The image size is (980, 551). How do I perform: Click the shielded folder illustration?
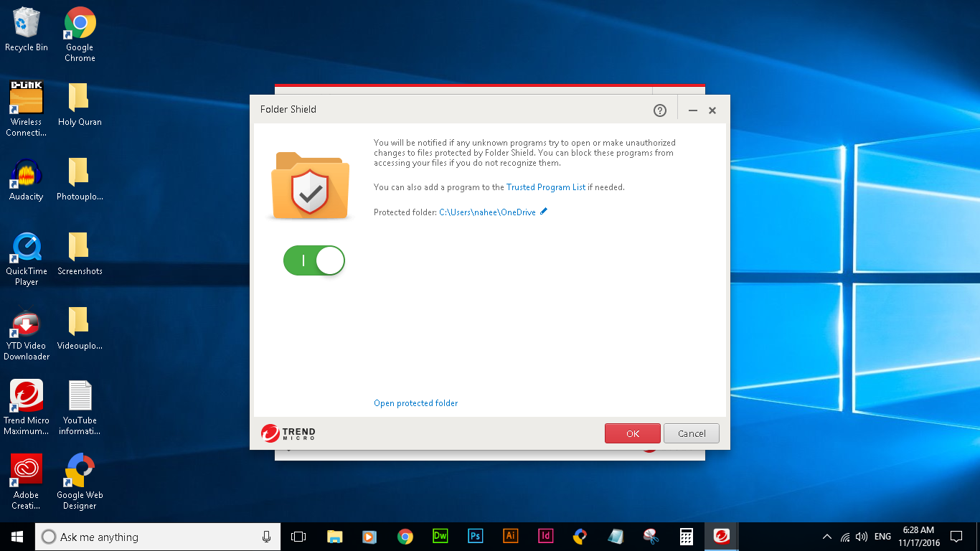310,185
